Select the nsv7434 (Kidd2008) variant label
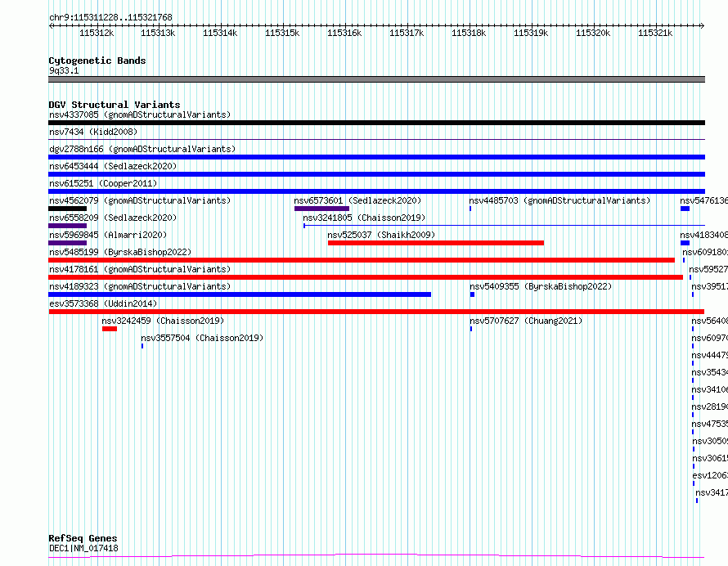This screenshot has width=728, height=566. pyautogui.click(x=93, y=132)
